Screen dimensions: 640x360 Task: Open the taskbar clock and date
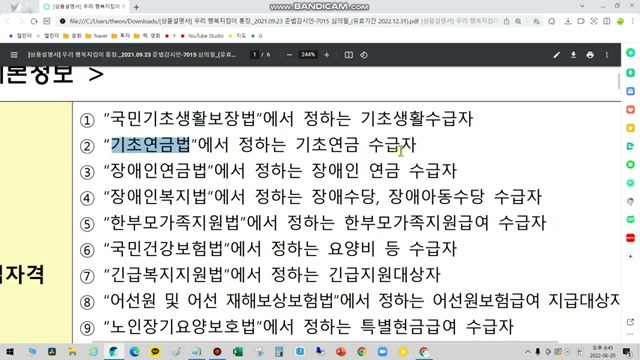tap(602, 351)
